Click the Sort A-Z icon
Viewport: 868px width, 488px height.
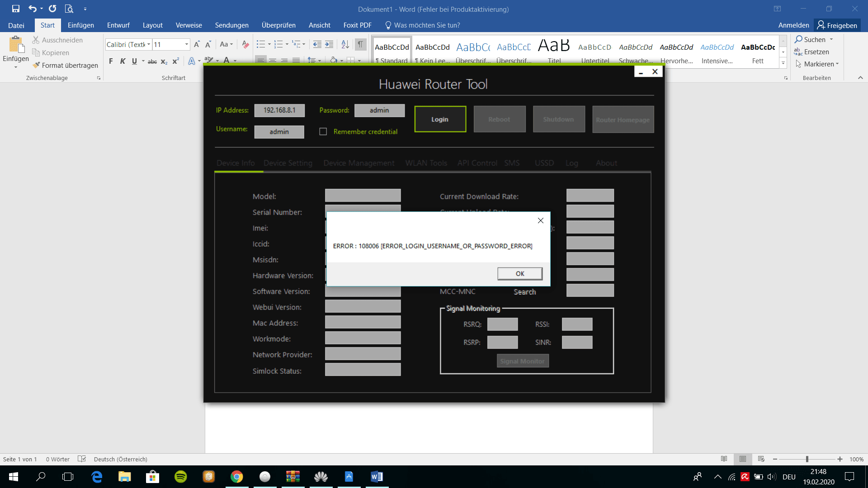click(345, 44)
